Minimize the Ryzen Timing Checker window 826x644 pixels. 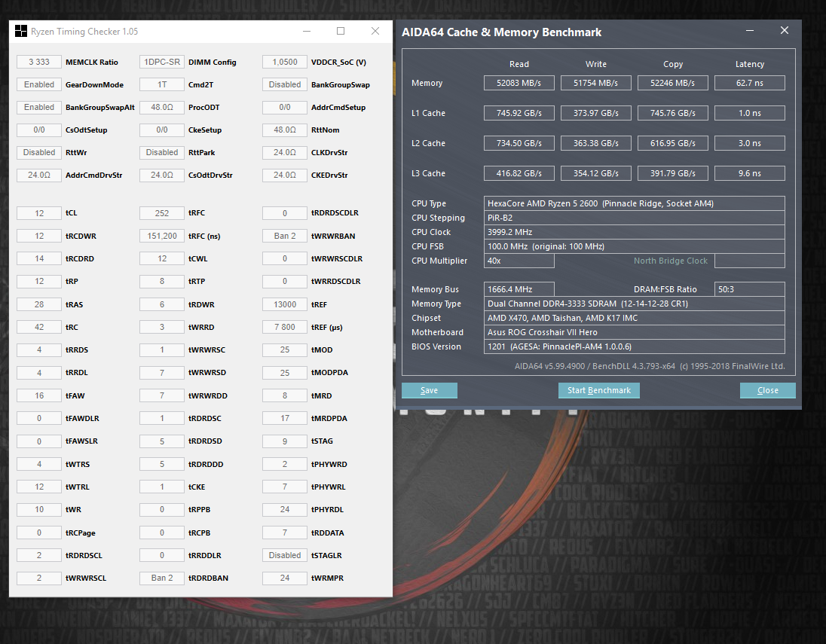[x=307, y=31]
